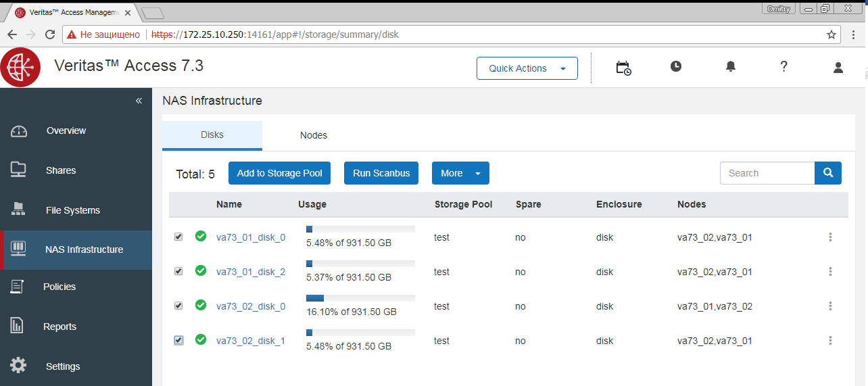Click the Policies sidebar icon
The width and height of the screenshot is (868, 386).
(x=18, y=287)
